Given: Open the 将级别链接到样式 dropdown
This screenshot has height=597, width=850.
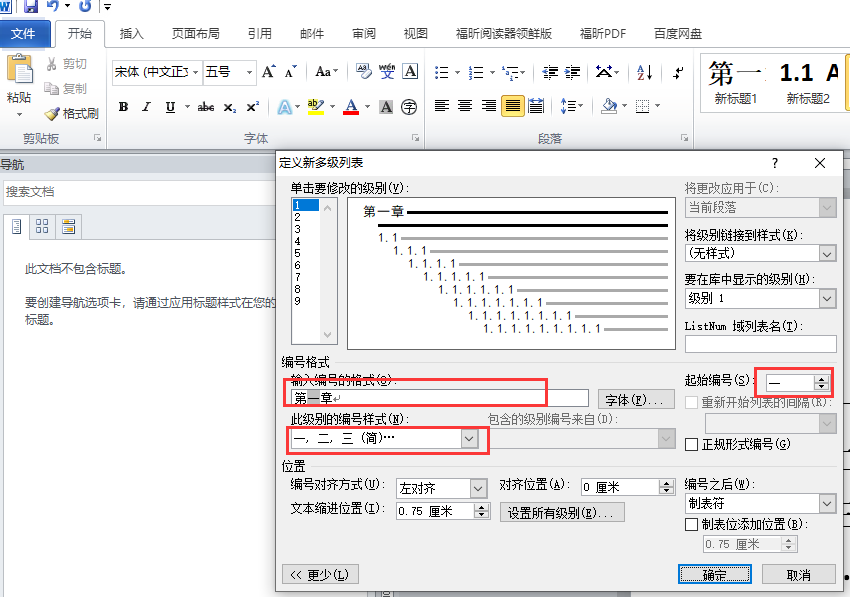Looking at the screenshot, I should coord(826,253).
